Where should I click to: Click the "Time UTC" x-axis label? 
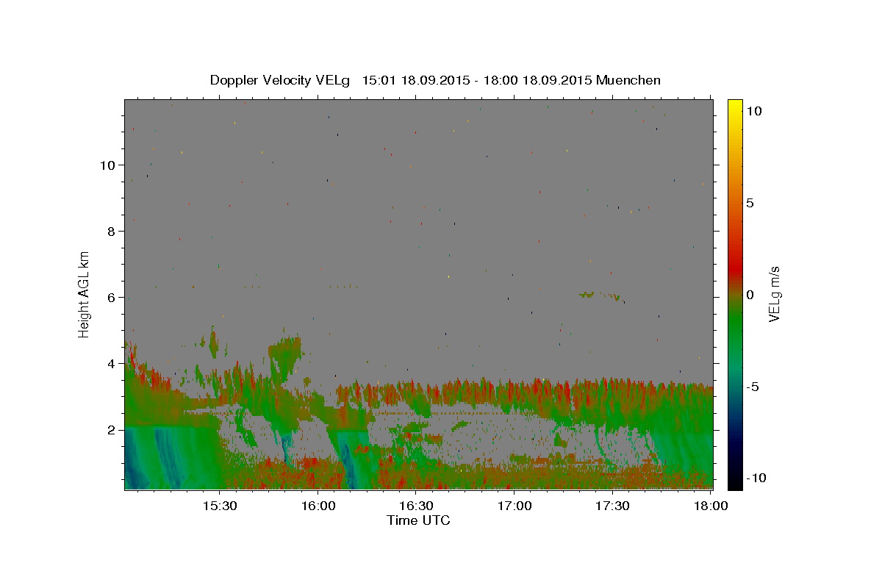(x=418, y=520)
